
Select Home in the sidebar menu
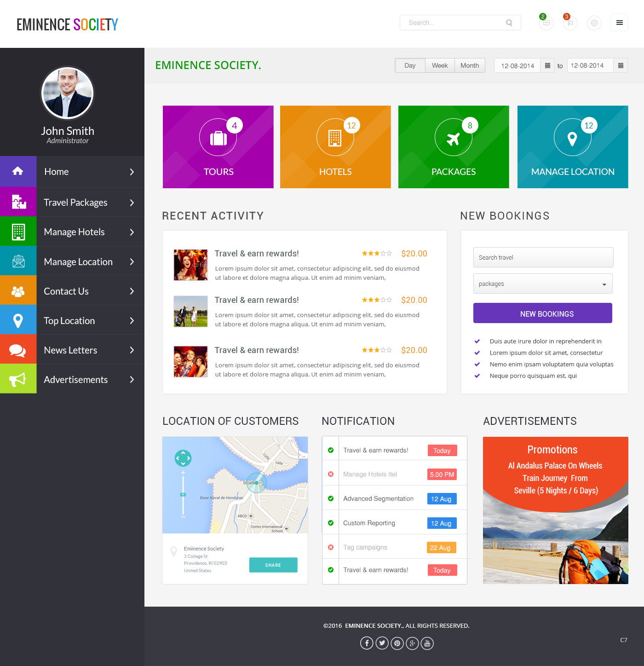pos(72,171)
